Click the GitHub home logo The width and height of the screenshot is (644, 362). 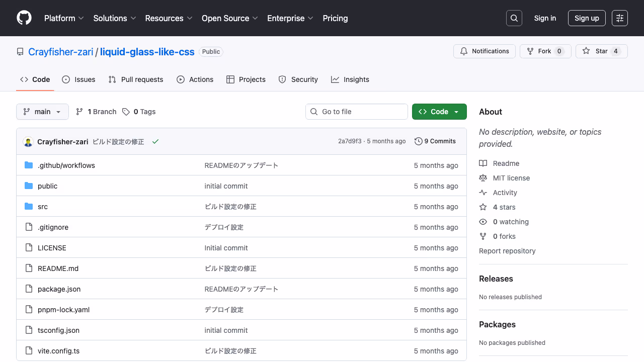pyautogui.click(x=24, y=18)
